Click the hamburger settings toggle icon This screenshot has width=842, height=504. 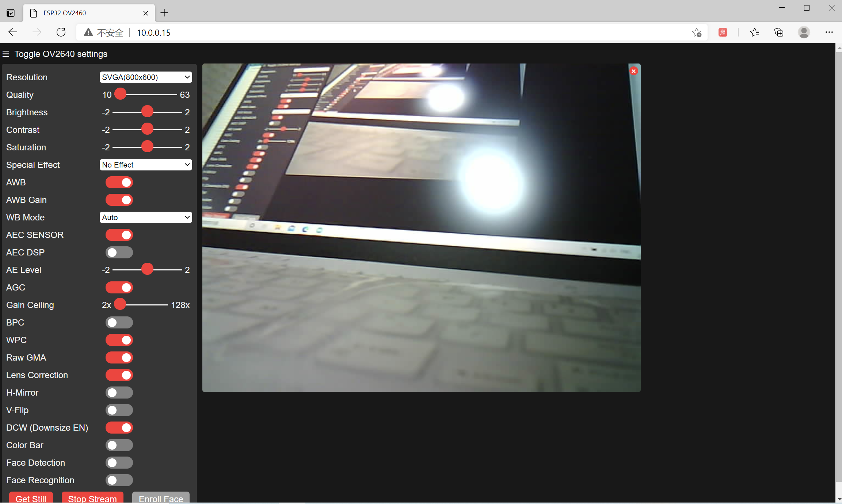[6, 54]
